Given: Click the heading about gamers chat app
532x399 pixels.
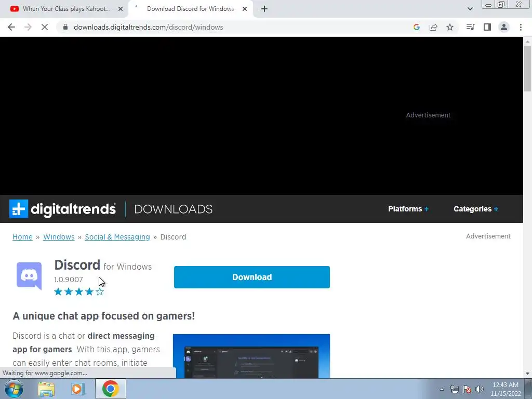Looking at the screenshot, I should pos(104,316).
